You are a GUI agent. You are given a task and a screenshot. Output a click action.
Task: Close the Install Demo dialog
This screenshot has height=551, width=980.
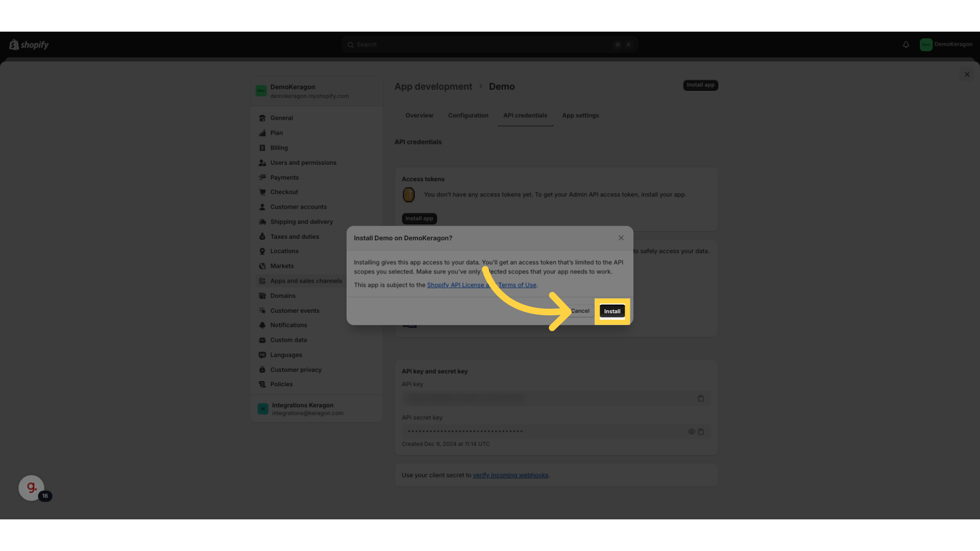pyautogui.click(x=621, y=238)
